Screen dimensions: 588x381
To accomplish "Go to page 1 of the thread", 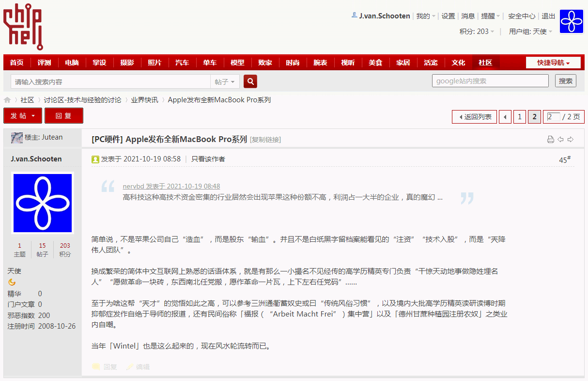I will (x=520, y=117).
